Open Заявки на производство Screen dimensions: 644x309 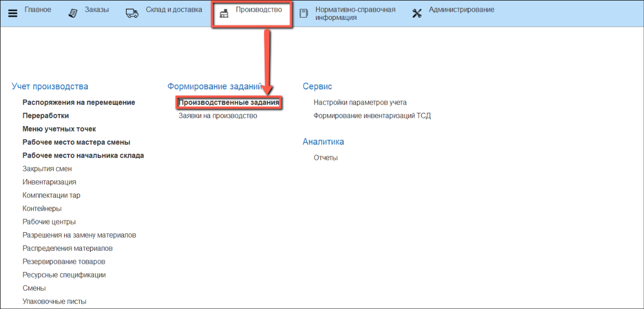[218, 116]
